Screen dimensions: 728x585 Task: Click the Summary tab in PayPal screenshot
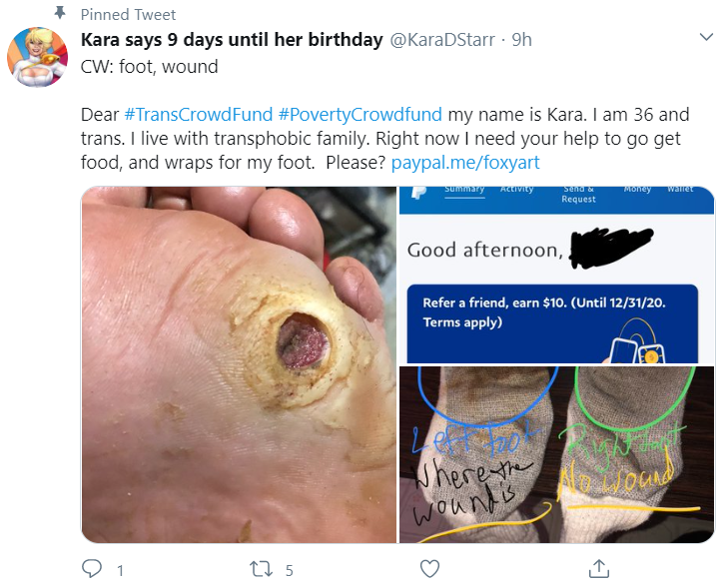tap(464, 190)
